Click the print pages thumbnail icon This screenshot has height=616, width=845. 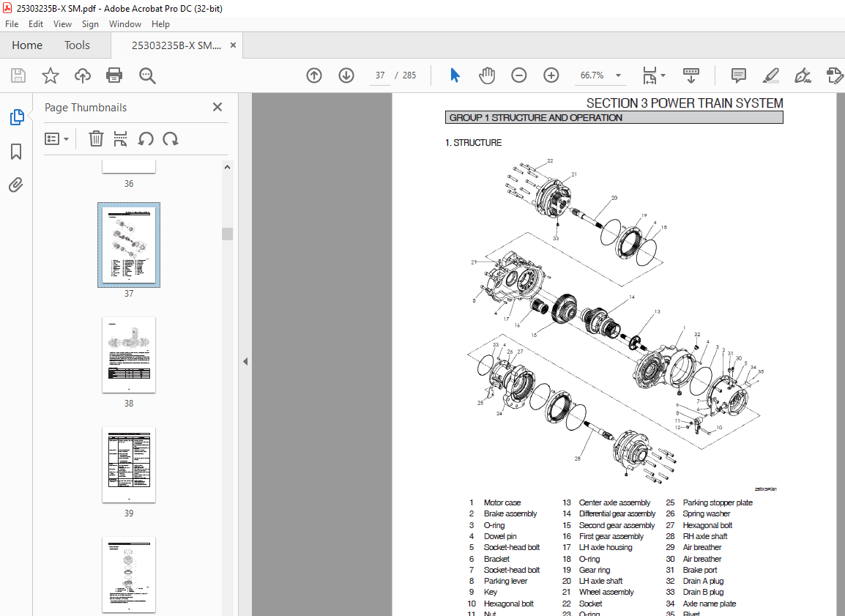point(120,139)
